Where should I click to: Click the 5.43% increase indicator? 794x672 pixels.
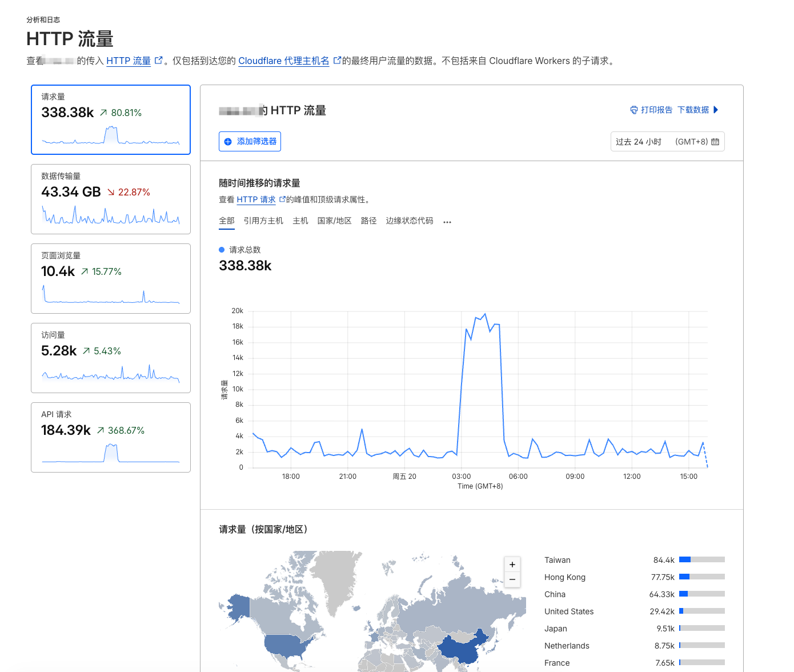[102, 351]
